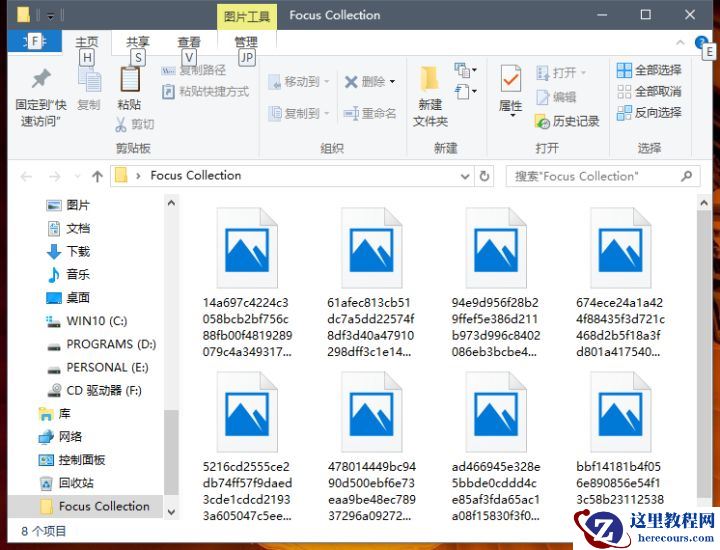Click the Forward navigation arrow
This screenshot has height=550, width=720.
(55, 176)
